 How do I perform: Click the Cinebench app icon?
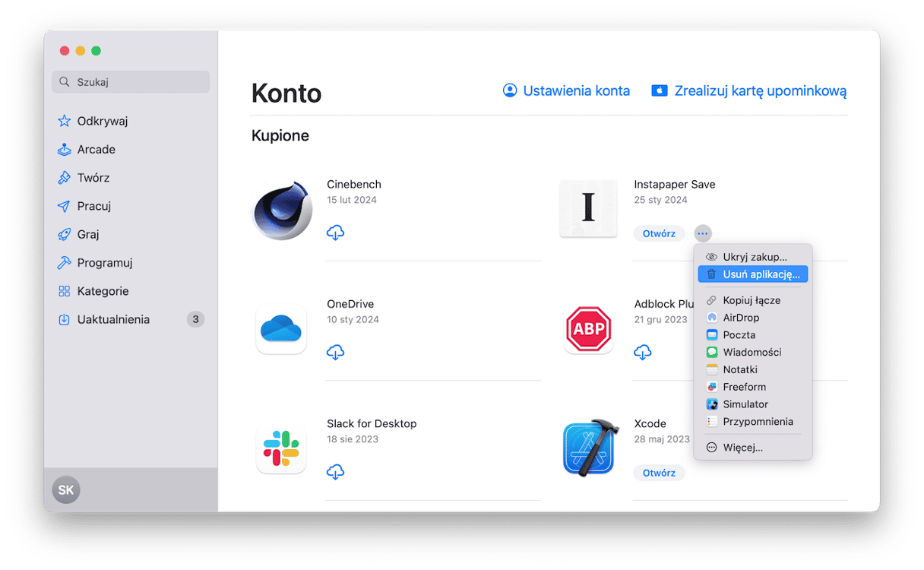281,211
